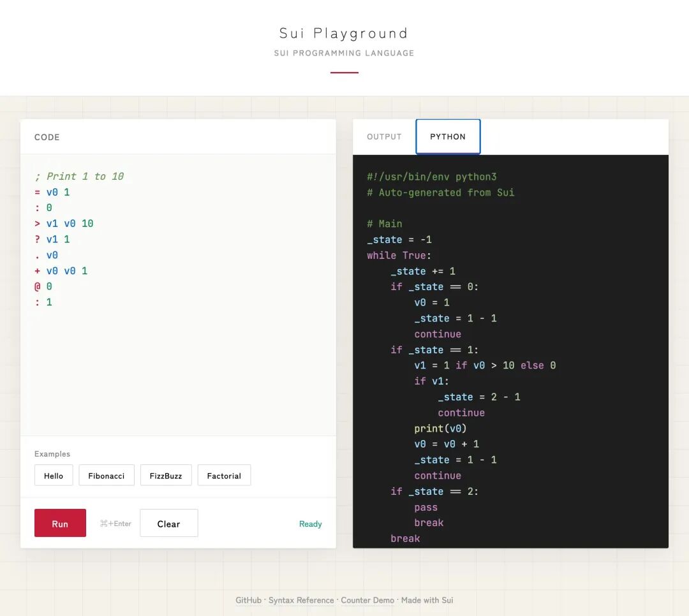The width and height of the screenshot is (689, 616).
Task: Open the GitHub footer link
Action: (x=248, y=600)
